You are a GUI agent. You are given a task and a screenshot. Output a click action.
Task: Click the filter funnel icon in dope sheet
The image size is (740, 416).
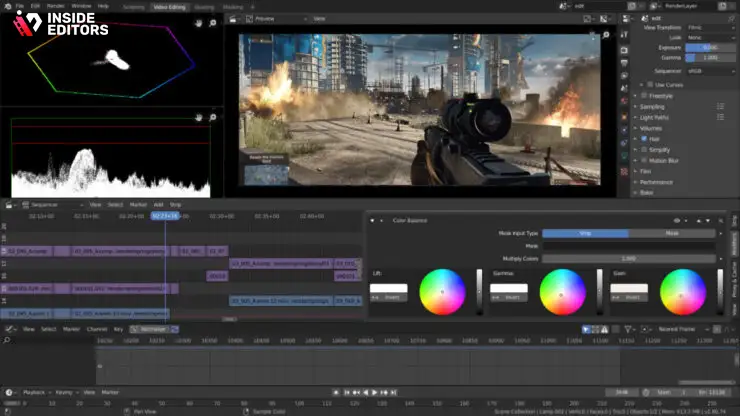628,329
